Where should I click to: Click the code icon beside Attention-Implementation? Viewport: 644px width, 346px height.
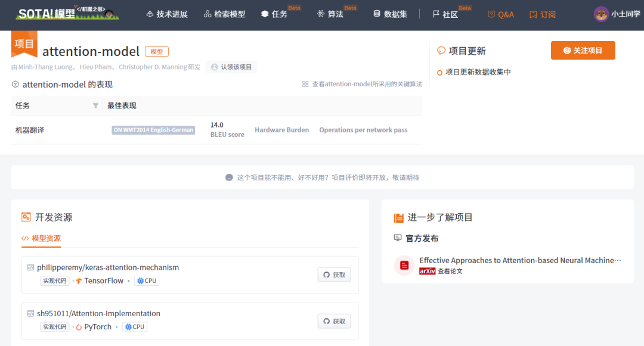coord(30,314)
